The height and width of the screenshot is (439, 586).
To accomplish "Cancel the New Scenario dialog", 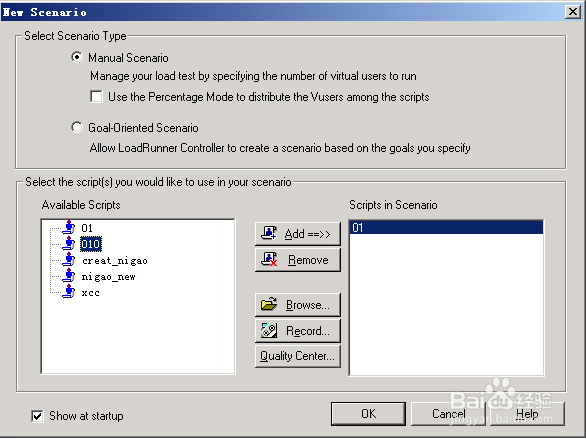I will pos(448,414).
